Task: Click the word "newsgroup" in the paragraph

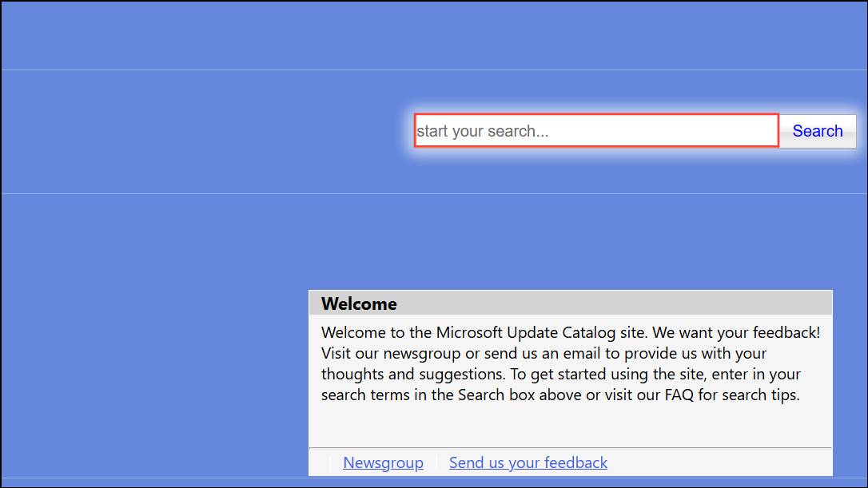Action: click(422, 354)
